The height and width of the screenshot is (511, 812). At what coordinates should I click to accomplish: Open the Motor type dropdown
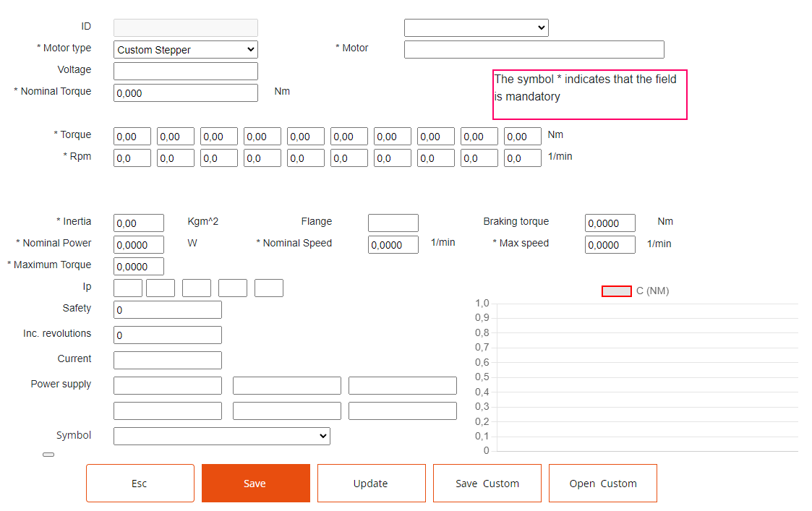[186, 50]
